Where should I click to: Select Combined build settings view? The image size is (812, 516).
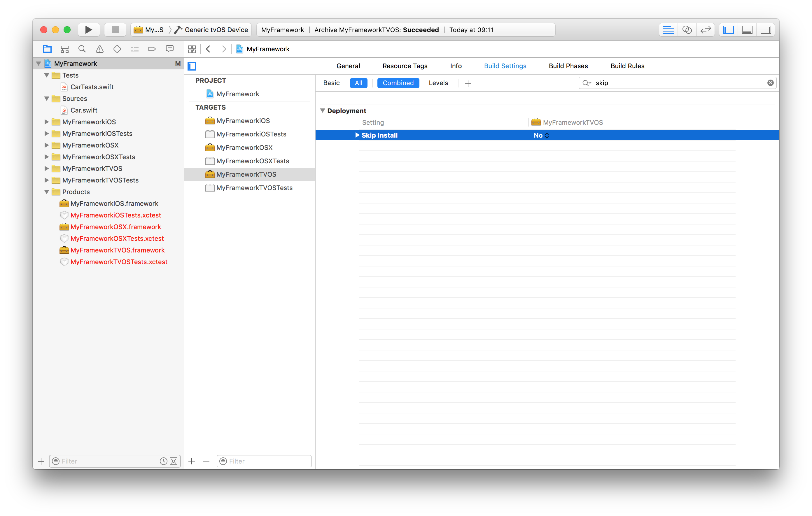[x=398, y=83]
